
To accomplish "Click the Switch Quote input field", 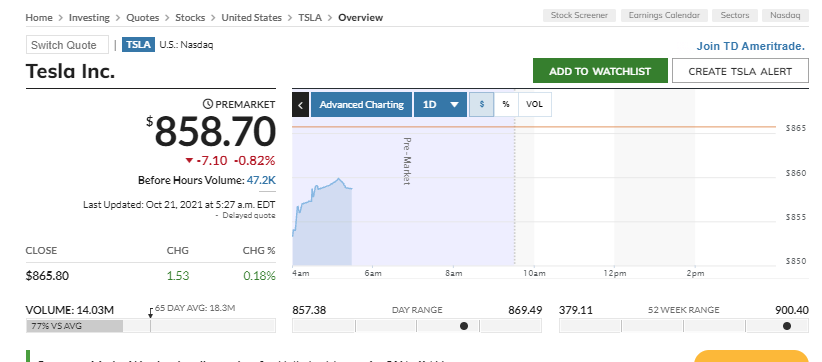I will click(x=67, y=45).
